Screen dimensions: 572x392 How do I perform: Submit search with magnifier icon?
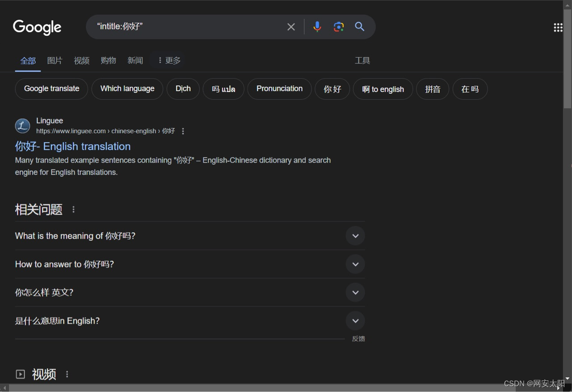[360, 27]
